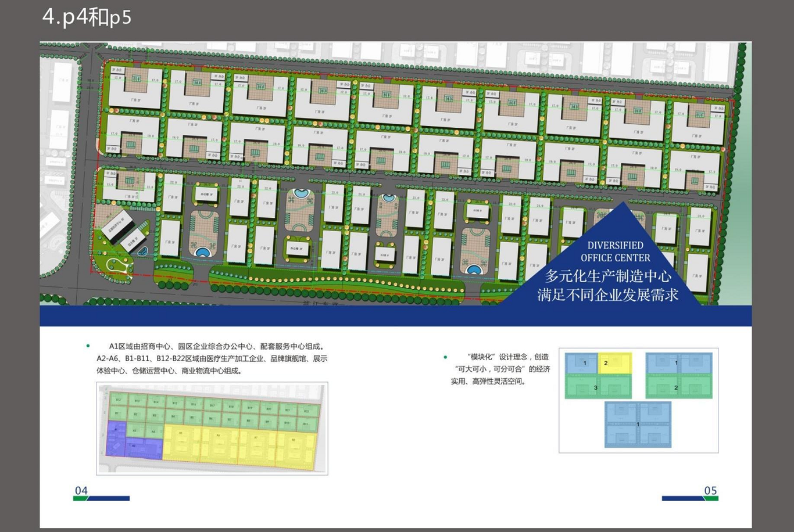794x532 pixels.
Task: Click the text '“可大可小，可分可合”的经济'
Action: 502,369
